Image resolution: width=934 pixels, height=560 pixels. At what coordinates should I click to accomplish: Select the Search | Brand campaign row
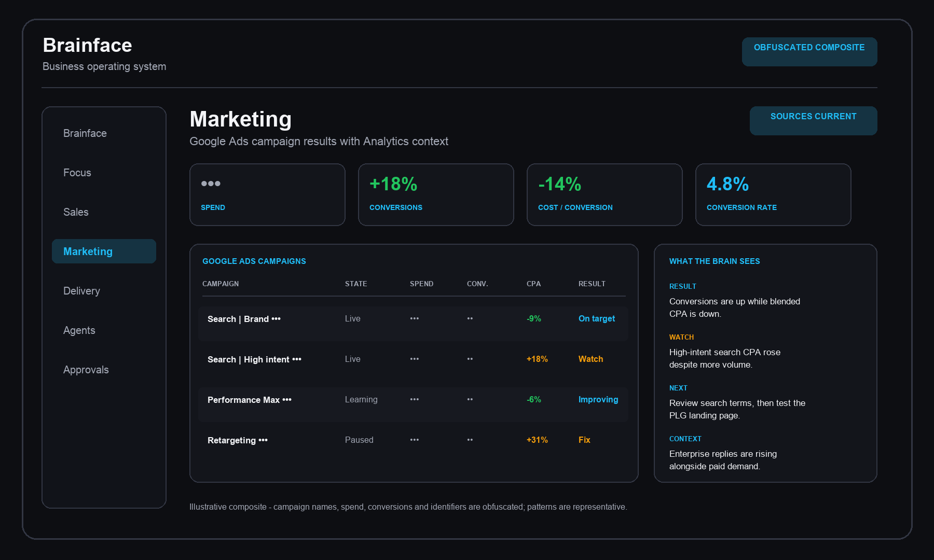coord(413,324)
